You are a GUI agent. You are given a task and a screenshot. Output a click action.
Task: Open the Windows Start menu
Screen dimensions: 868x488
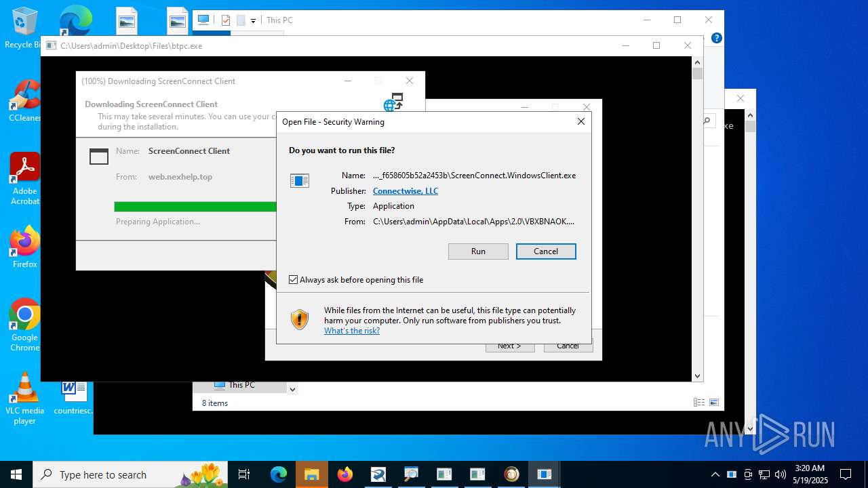pos(16,474)
